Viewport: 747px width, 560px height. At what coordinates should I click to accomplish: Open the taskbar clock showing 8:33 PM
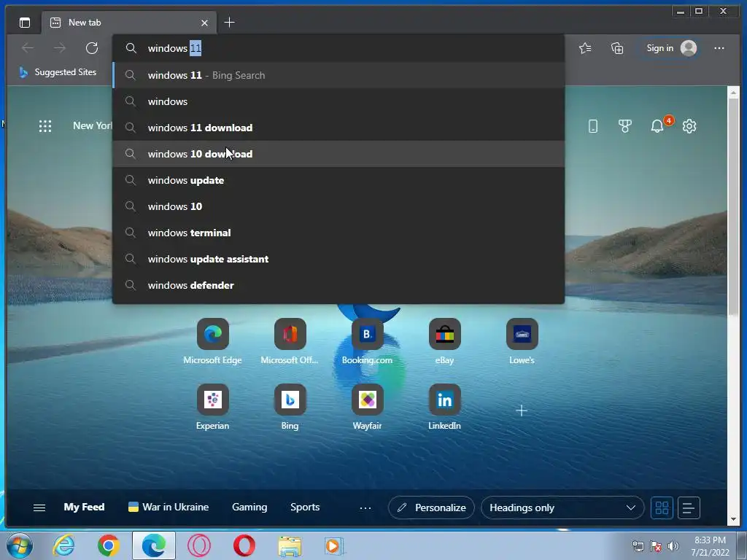point(711,545)
